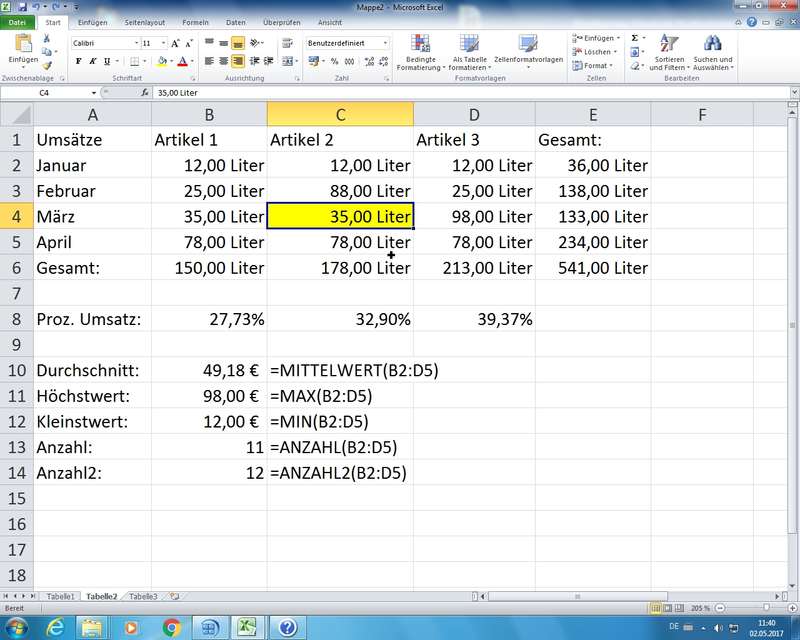Open the Benutzerdefiniert number format dropdown
Image resolution: width=800 pixels, height=640 pixels.
pos(385,43)
